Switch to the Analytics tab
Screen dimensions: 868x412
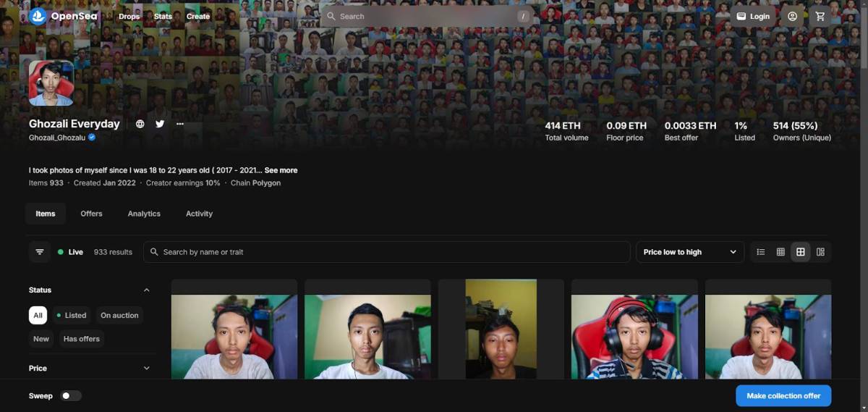pos(144,214)
